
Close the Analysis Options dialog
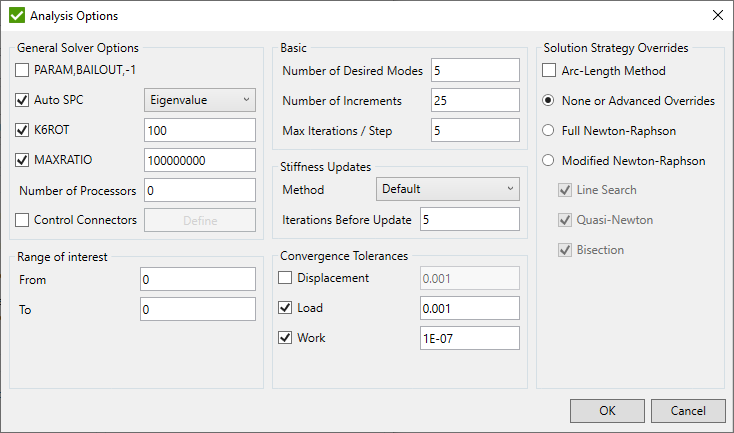pyautogui.click(x=716, y=16)
